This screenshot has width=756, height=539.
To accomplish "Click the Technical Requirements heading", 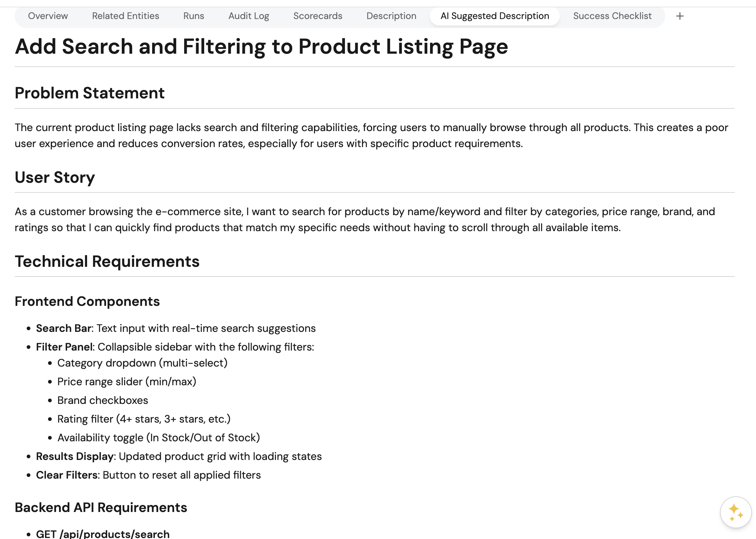I will click(107, 261).
